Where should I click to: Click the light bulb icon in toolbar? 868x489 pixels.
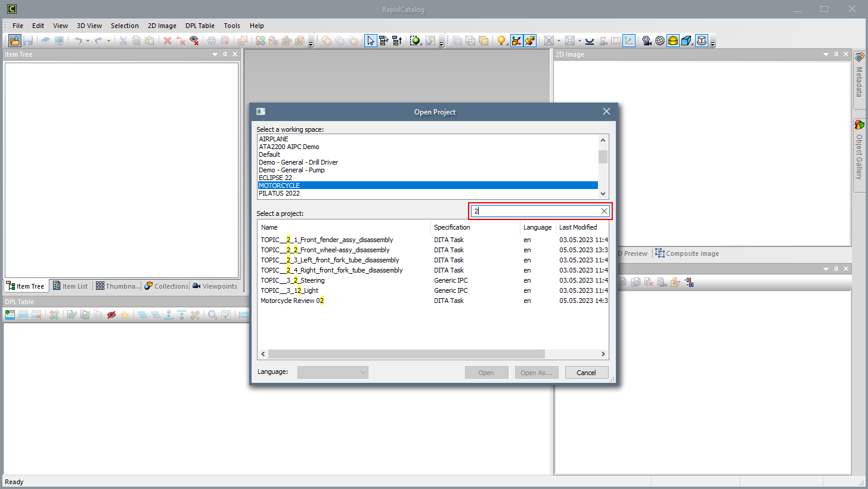501,41
